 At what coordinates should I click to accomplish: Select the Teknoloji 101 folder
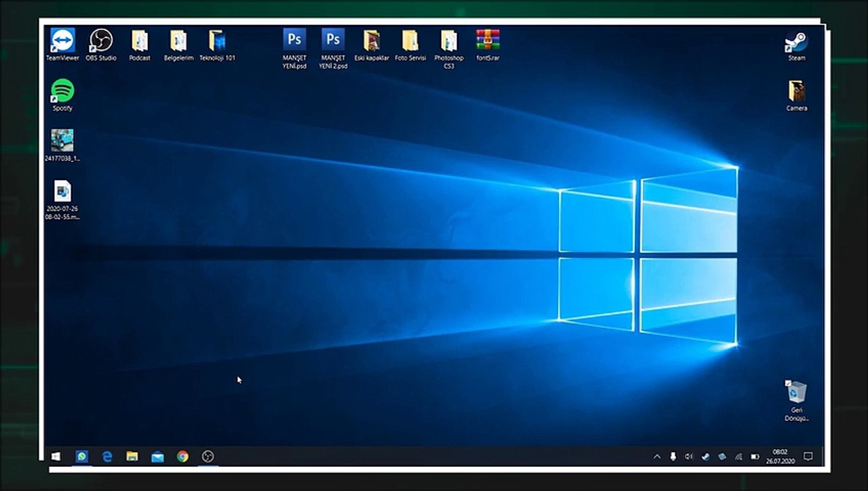[217, 45]
